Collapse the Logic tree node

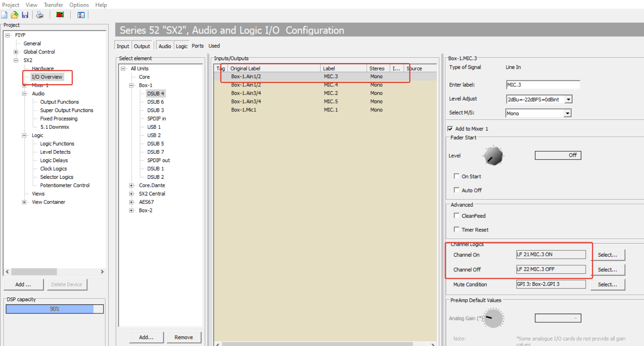24,135
